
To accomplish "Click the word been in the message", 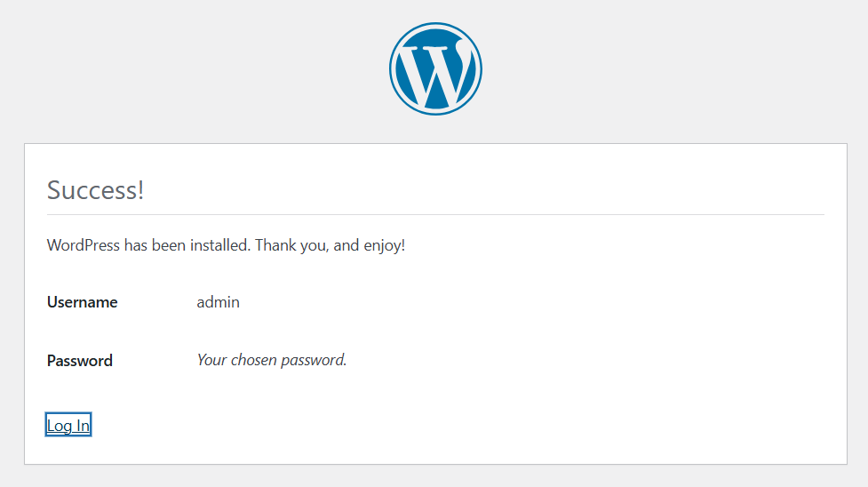I will point(168,244).
